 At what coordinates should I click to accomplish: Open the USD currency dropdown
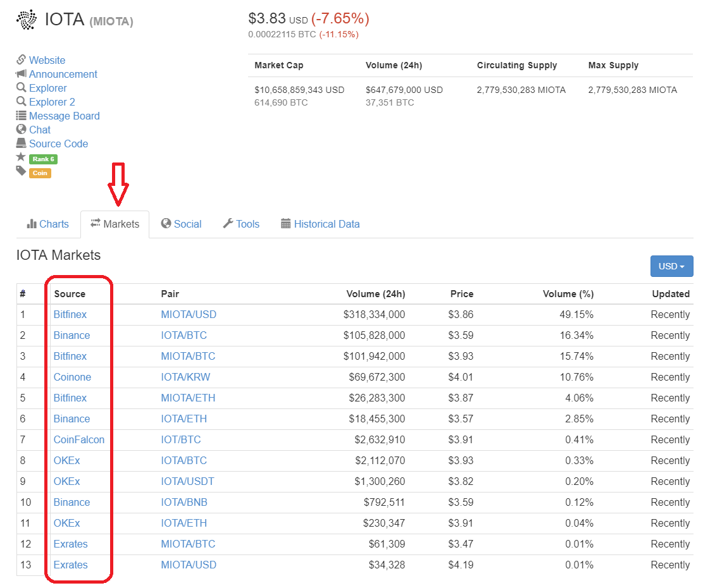(671, 266)
